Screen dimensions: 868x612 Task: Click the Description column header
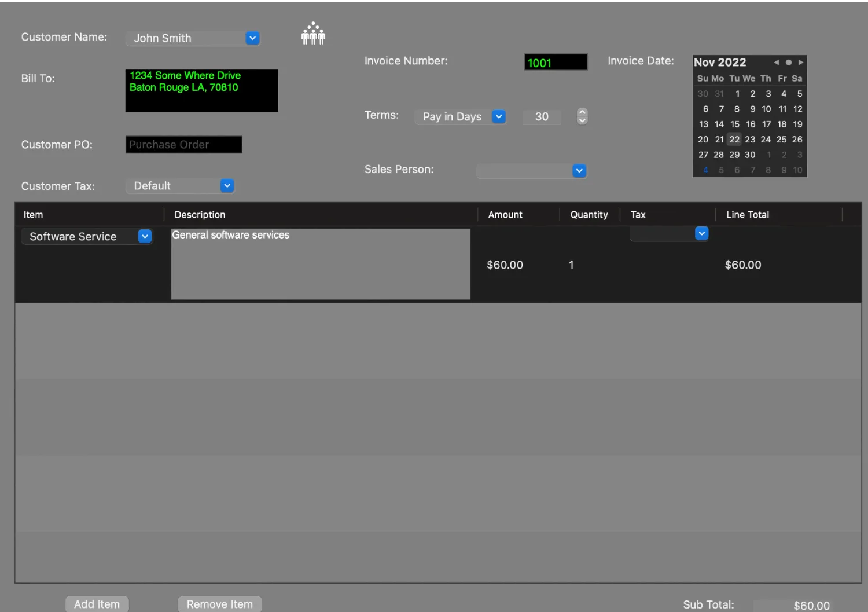[x=200, y=215]
